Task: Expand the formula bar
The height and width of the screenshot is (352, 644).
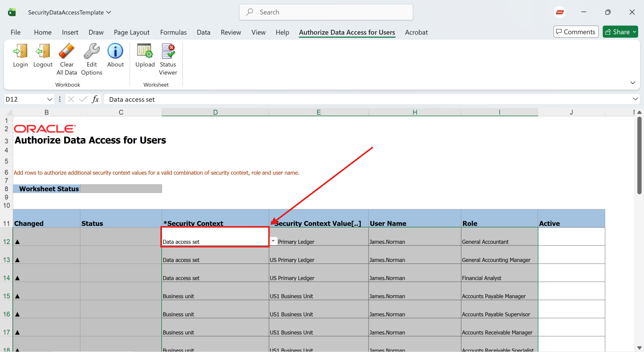Action: 635,99
